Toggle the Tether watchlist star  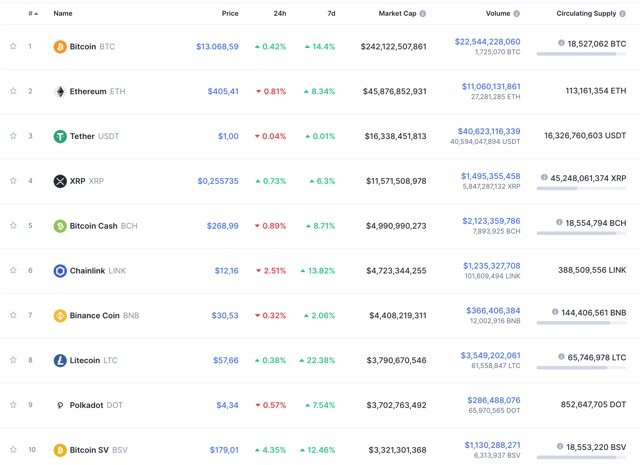[x=13, y=136]
